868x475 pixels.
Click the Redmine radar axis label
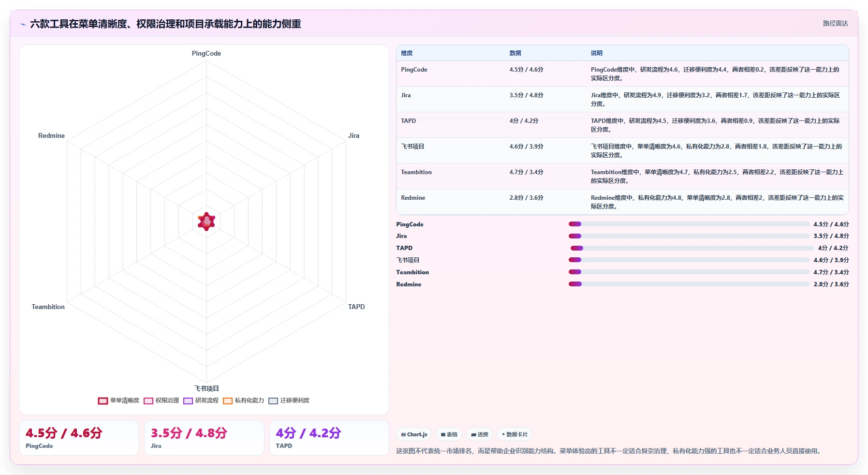[x=51, y=136]
